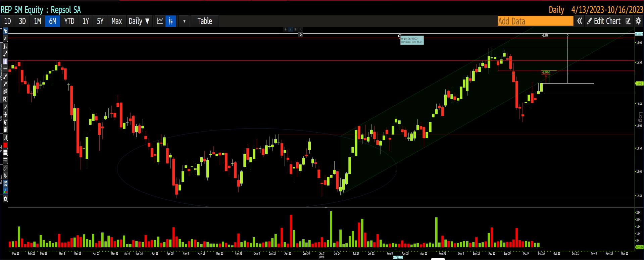Switch chart range to 1D
644x260 pixels.
pos(7,21)
